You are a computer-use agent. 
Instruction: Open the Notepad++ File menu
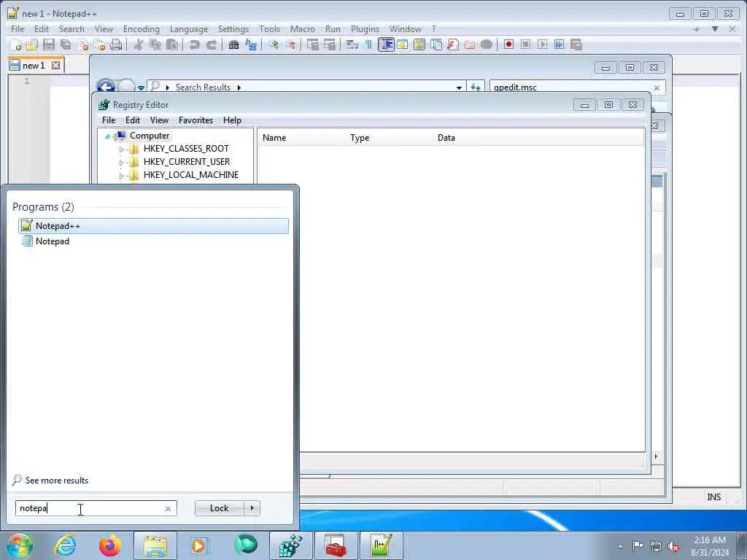tap(18, 29)
